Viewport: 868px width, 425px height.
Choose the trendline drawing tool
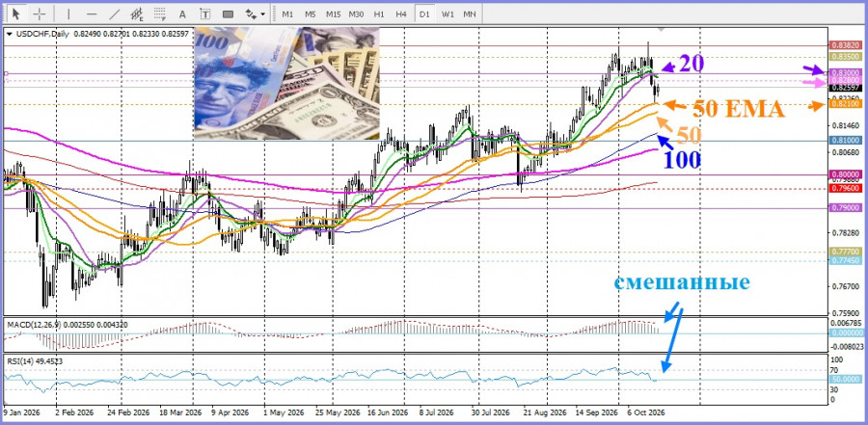click(x=115, y=13)
